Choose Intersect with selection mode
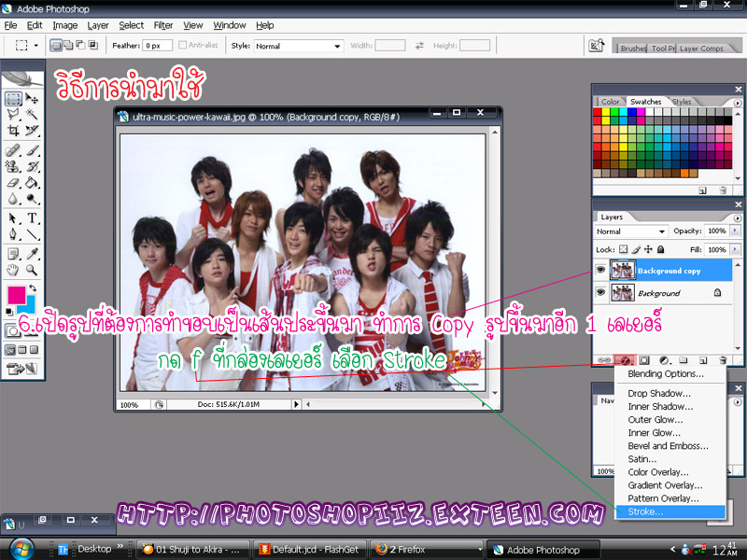Image resolution: width=747 pixels, height=560 pixels. (93, 45)
